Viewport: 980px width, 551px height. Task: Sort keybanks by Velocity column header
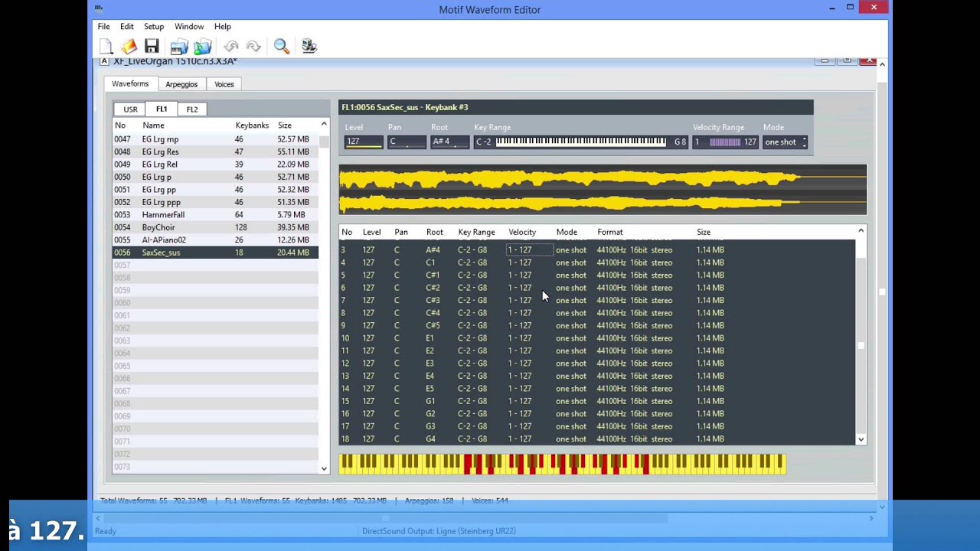point(522,232)
